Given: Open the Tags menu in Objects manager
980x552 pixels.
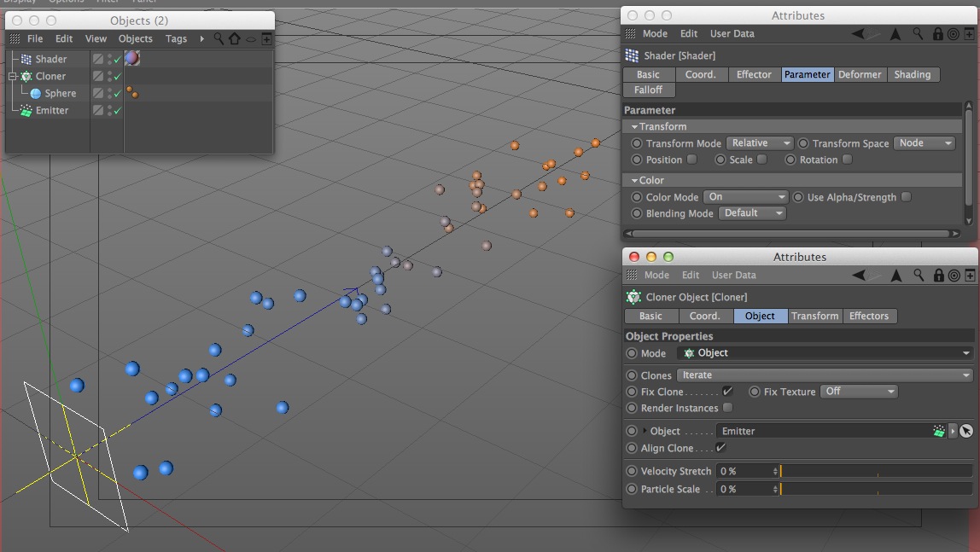Looking at the screenshot, I should [x=176, y=38].
